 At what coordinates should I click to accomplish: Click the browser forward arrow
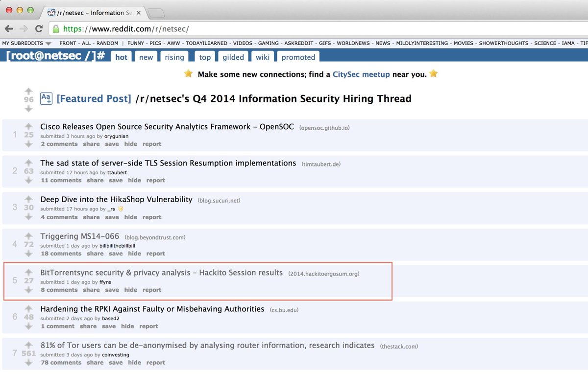point(23,28)
